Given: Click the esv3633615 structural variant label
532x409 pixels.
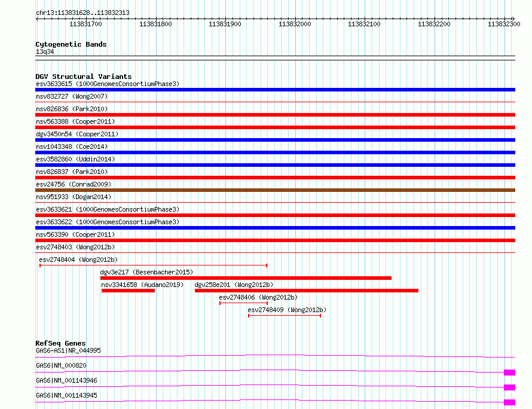Looking at the screenshot, I should click(x=108, y=84).
